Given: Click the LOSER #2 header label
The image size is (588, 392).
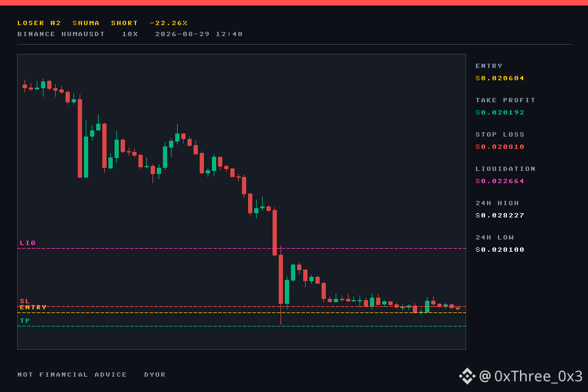Looking at the screenshot, I should 39,23.
